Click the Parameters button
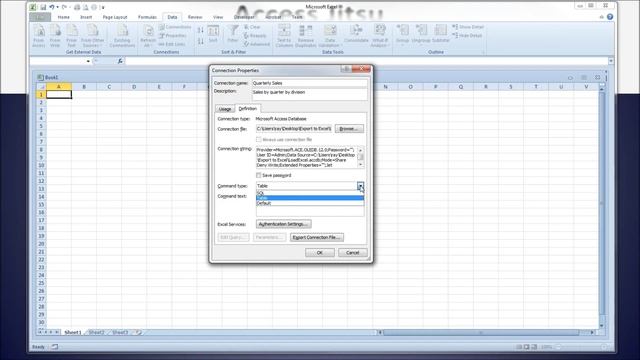This screenshot has width=640, height=360. click(269, 237)
